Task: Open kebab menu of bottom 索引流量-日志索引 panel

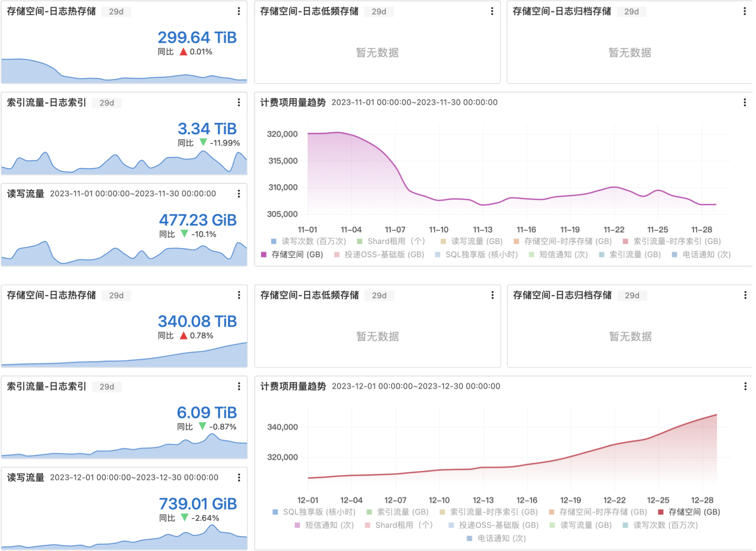Action: coord(239,387)
